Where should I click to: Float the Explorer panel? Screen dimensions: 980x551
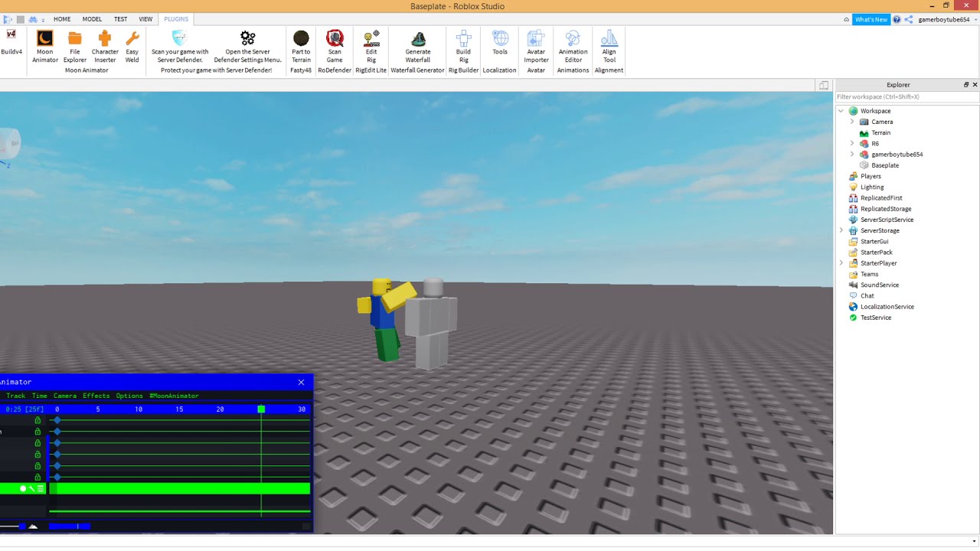pos(966,85)
